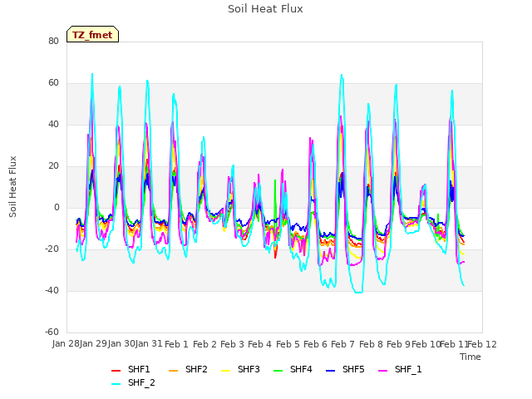This screenshot has height=399, width=532.
Task: Click the y-axis label -20
Action: [x=52, y=249]
